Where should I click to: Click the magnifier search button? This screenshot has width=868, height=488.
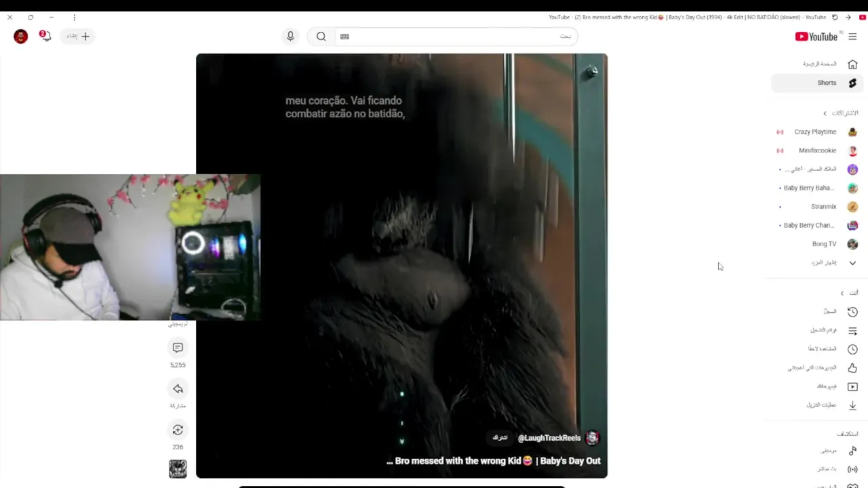tap(321, 37)
